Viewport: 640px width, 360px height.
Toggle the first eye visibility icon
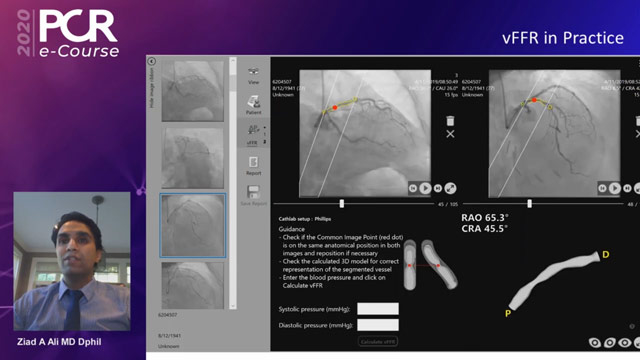coord(594,342)
